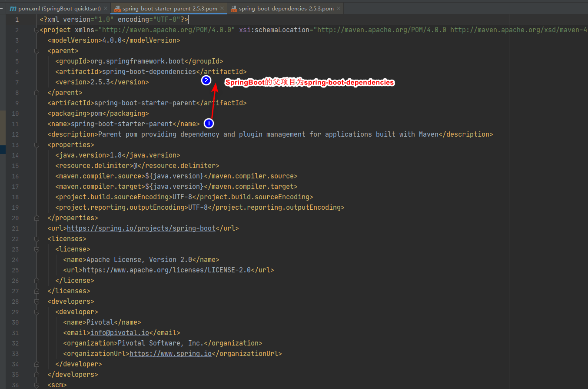Click the info@pivotal.io email link
588x389 pixels.
[x=120, y=333]
